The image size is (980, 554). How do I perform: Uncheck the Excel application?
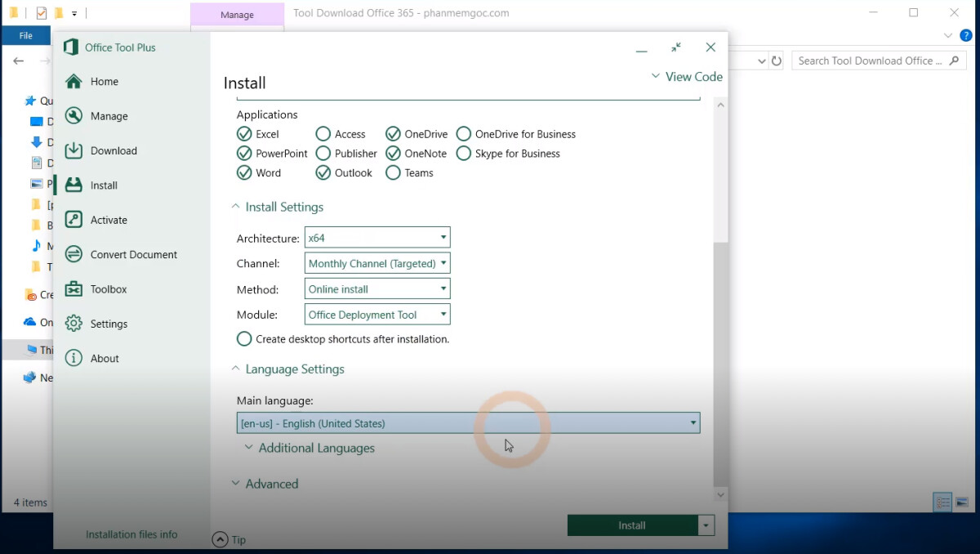pos(244,134)
